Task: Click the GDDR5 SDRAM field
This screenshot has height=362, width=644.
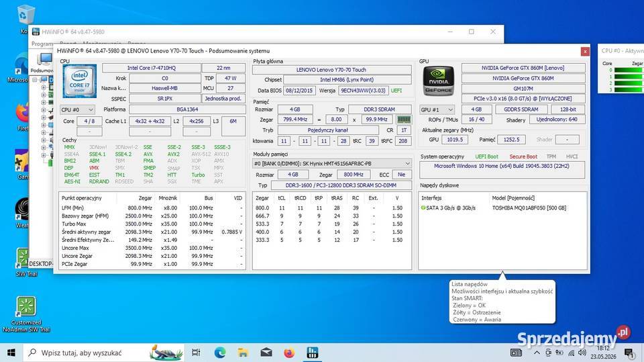Action: click(521, 109)
